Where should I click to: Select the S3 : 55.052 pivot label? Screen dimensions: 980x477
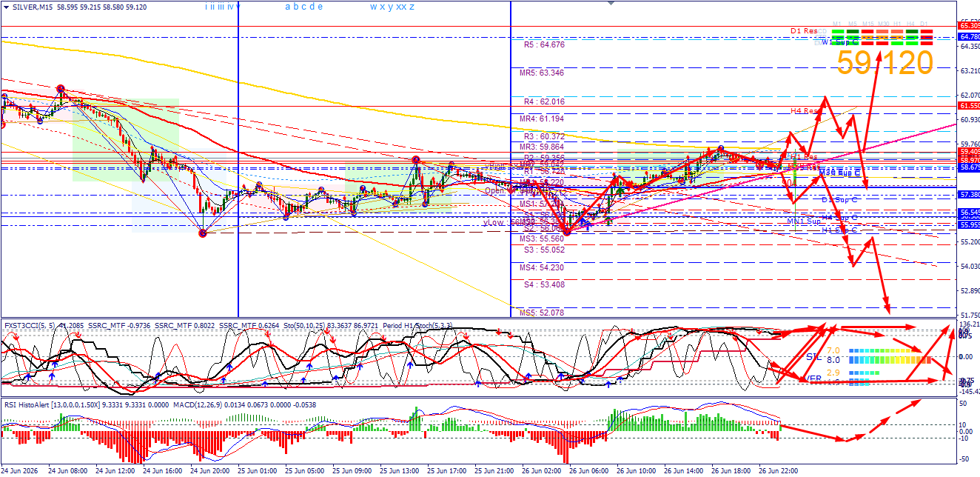(x=544, y=250)
